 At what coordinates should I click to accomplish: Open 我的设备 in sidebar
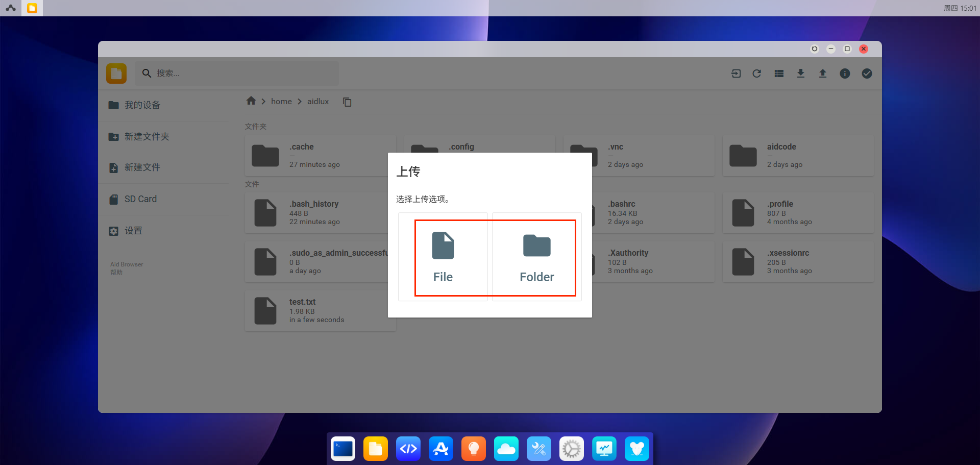coord(142,105)
